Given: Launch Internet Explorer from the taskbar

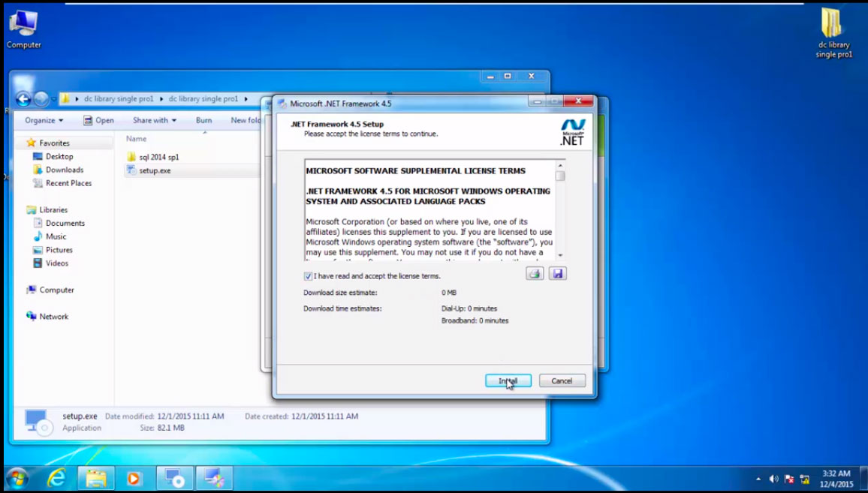Looking at the screenshot, I should [56, 477].
